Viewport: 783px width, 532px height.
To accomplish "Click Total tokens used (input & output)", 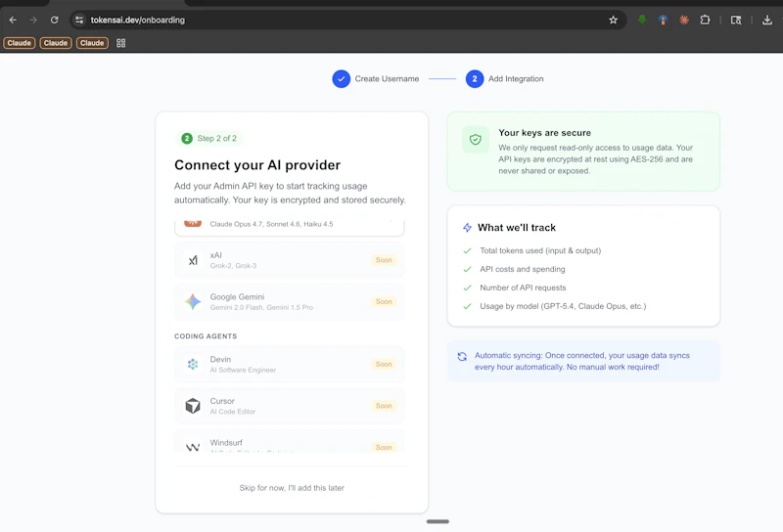I will 540,250.
